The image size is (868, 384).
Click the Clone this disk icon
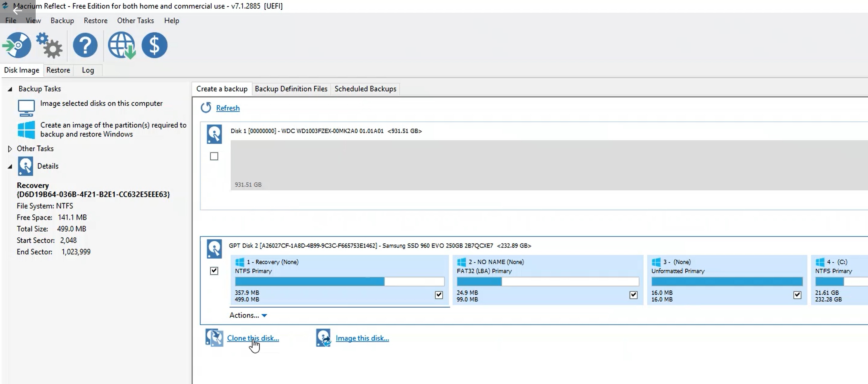(x=214, y=338)
